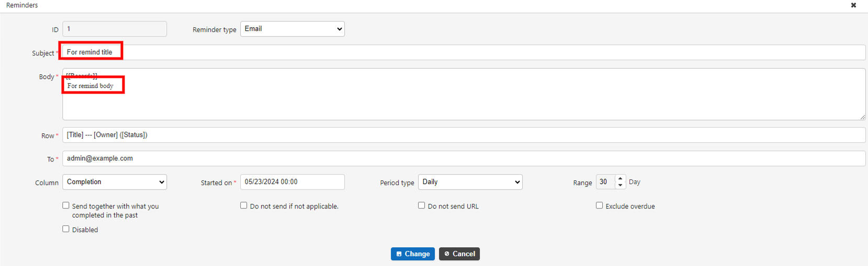Click inside the Body text area
868x266 pixels.
pos(464,94)
